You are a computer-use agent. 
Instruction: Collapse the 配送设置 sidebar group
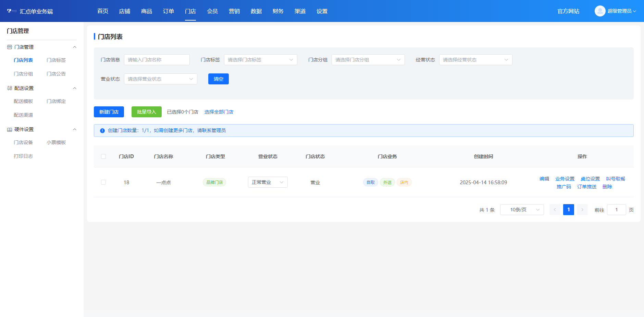click(75, 88)
